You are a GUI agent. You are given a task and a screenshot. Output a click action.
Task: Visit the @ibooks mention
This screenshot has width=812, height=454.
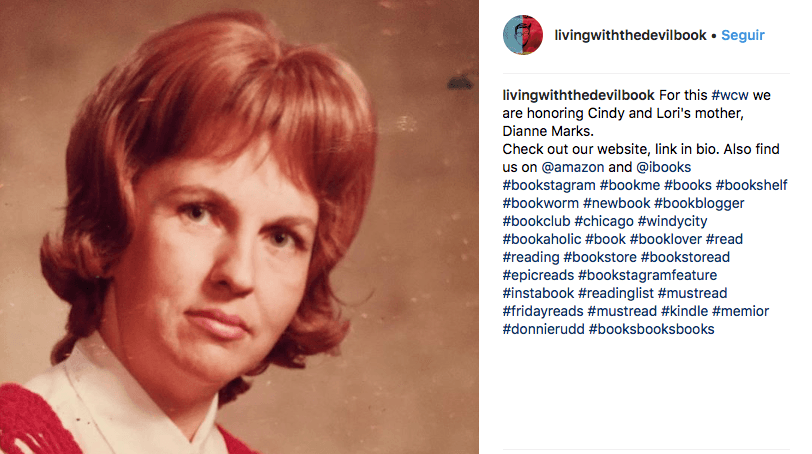tap(663, 167)
